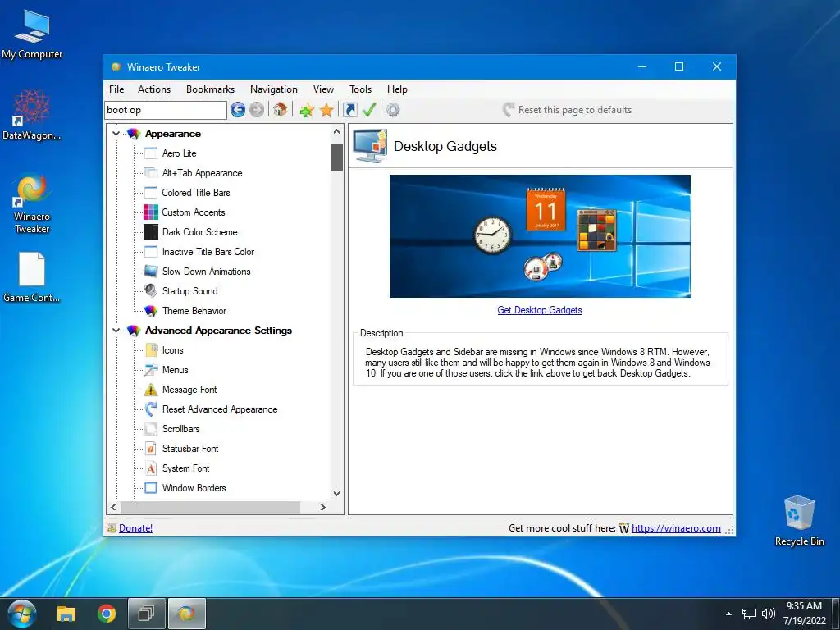The image size is (840, 630).
Task: Select the Game.Cont... file on desktop
Action: click(x=32, y=277)
